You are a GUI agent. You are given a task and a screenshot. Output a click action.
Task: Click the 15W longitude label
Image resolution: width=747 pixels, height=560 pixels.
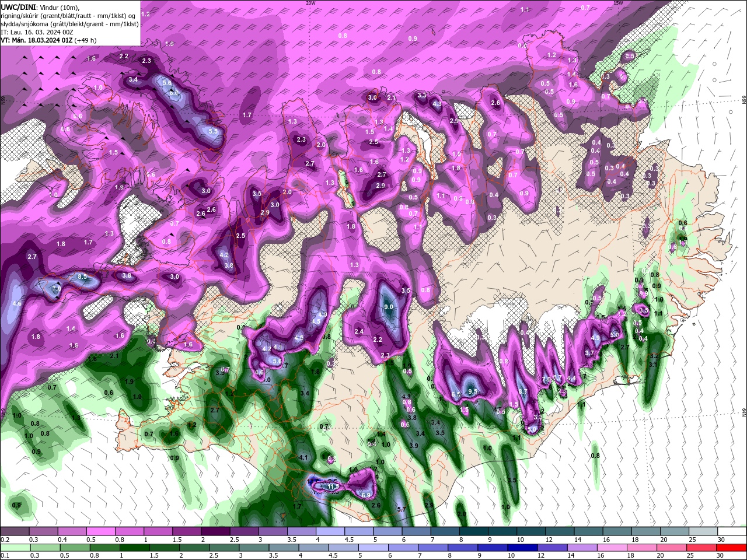tap(618, 3)
